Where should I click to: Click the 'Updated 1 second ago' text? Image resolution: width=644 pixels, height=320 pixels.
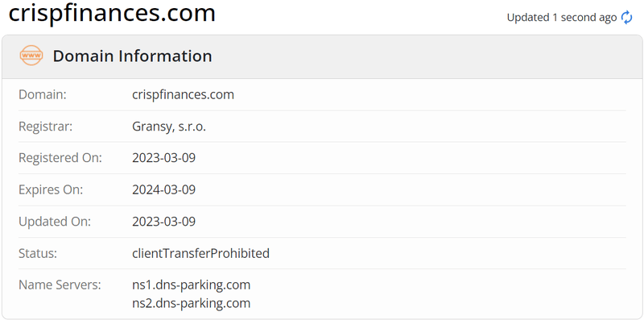562,18
